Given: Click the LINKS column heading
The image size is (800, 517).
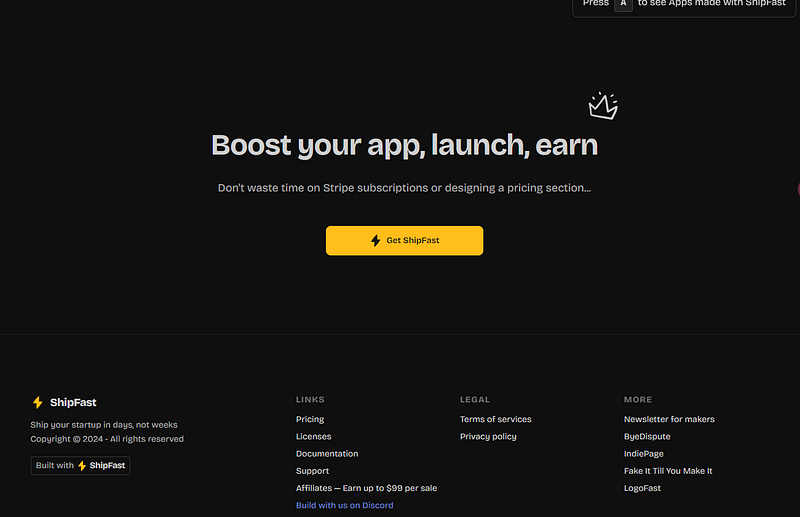Looking at the screenshot, I should 310,400.
